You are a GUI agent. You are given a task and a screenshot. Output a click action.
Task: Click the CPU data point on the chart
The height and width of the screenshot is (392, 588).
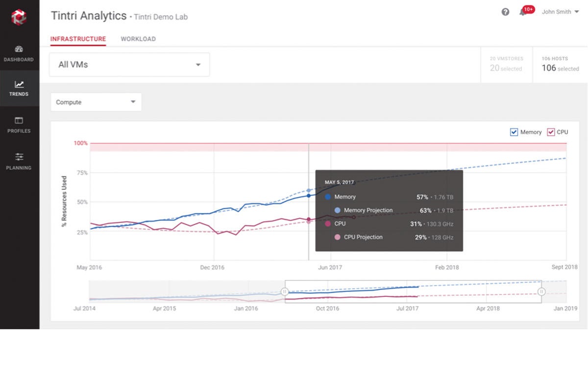pos(309,219)
